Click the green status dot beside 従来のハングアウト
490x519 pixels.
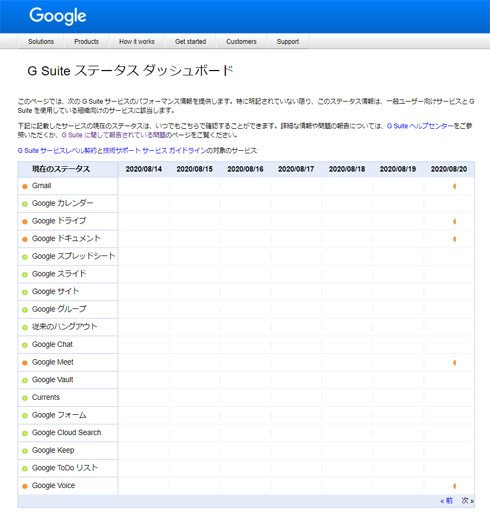25,328
